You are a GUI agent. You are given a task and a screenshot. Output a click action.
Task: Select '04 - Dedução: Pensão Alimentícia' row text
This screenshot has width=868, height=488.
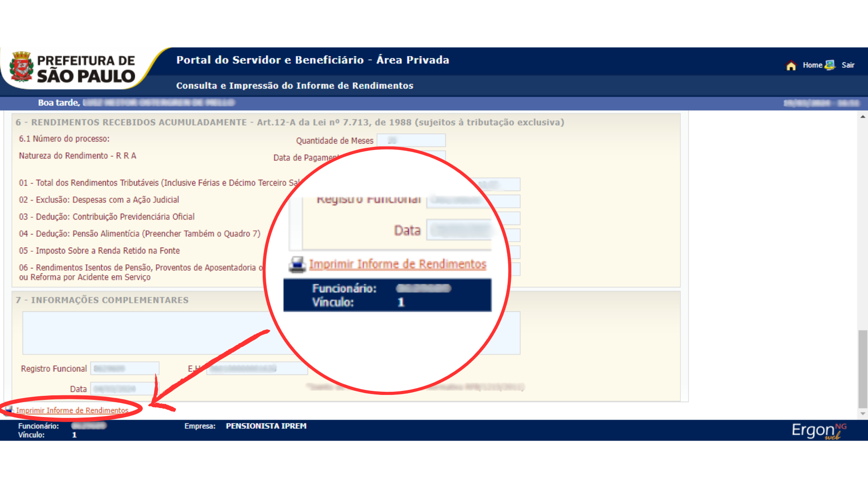pyautogui.click(x=140, y=234)
